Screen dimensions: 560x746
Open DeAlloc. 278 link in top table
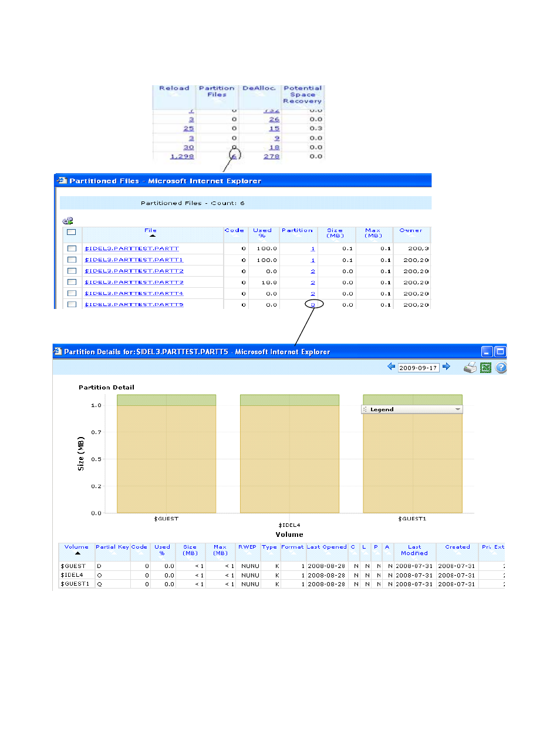tap(272, 156)
